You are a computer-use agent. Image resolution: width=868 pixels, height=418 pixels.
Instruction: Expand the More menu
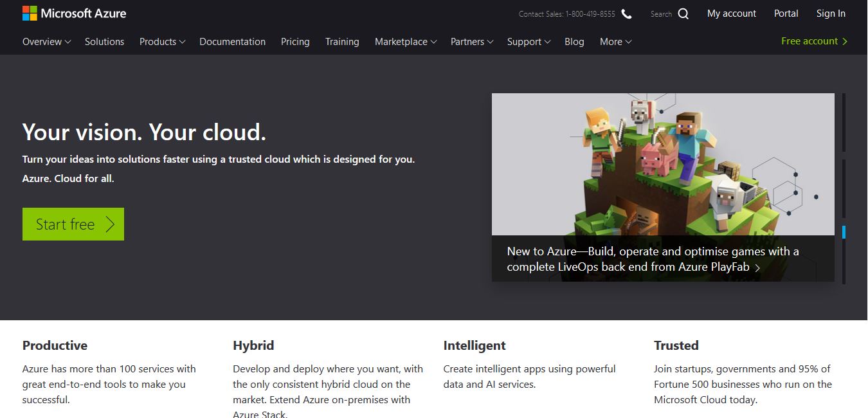click(x=615, y=42)
